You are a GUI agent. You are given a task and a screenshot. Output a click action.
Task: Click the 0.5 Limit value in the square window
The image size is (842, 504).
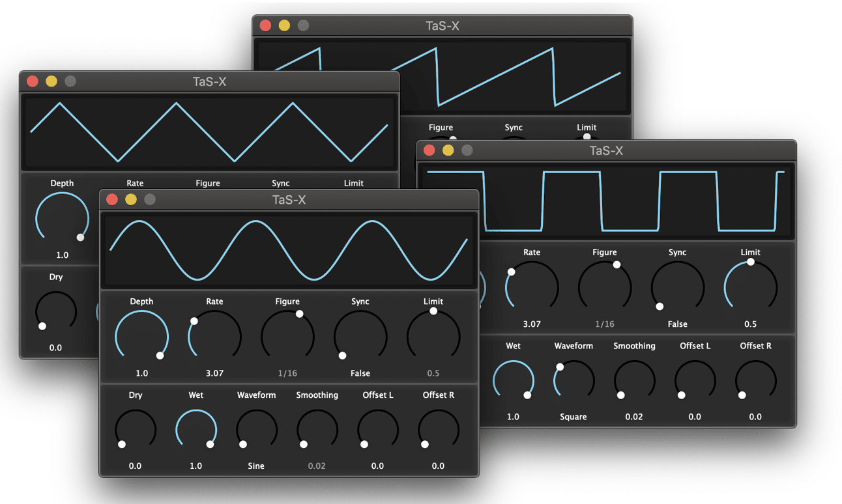click(x=751, y=324)
